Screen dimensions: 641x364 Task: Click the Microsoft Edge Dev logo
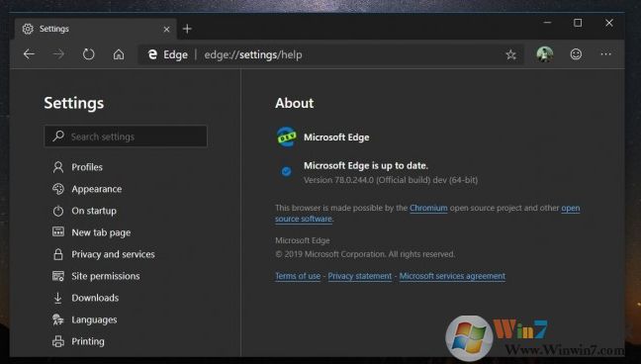pos(287,137)
